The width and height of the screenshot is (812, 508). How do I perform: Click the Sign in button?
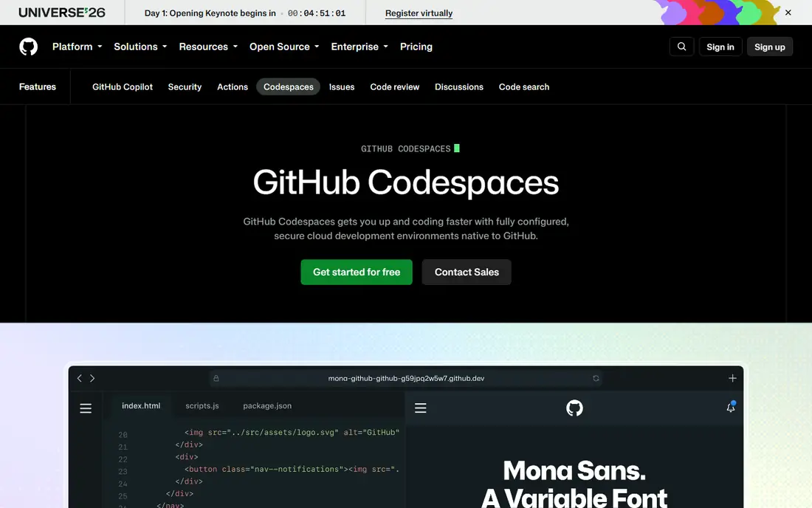[720, 47]
